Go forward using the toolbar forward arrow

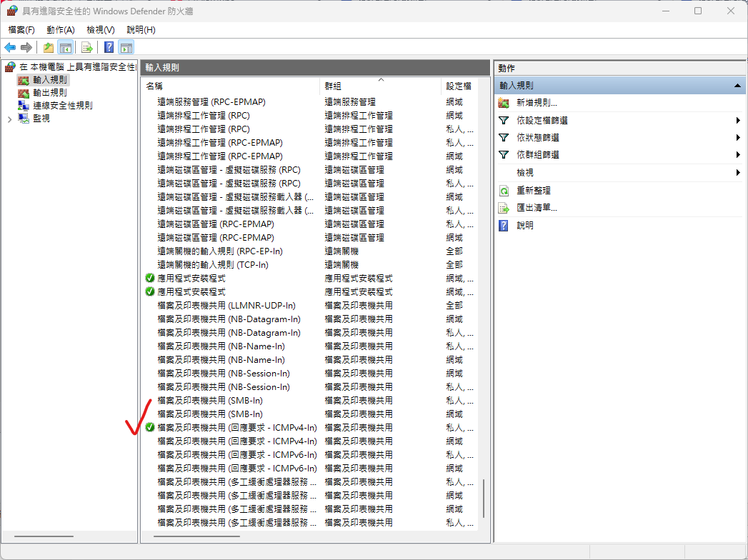click(26, 47)
